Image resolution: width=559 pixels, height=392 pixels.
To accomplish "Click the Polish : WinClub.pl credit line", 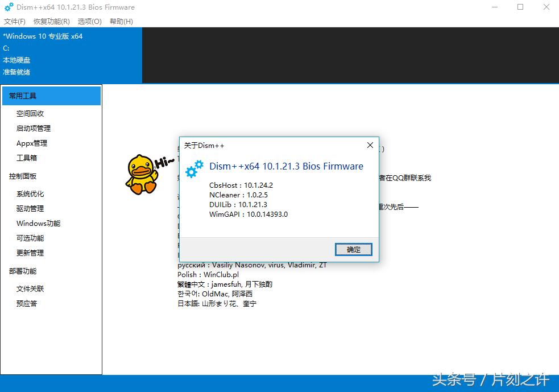I will coord(208,275).
